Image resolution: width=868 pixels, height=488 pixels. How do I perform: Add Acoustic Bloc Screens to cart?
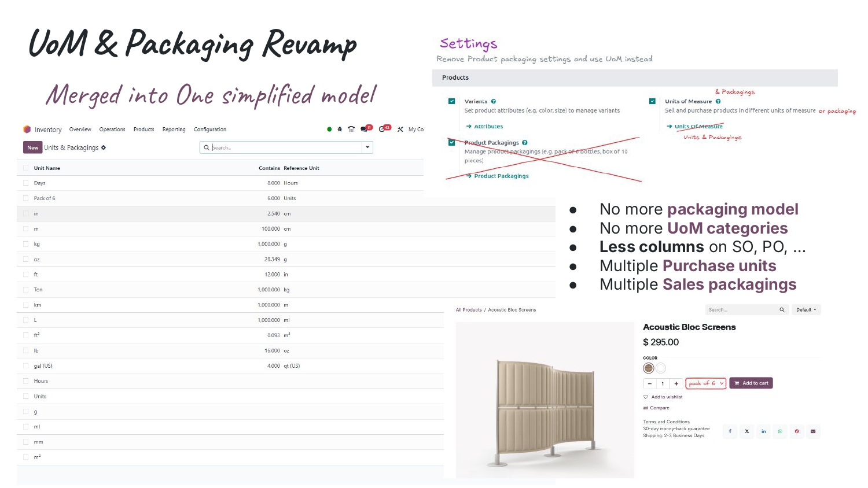click(751, 383)
